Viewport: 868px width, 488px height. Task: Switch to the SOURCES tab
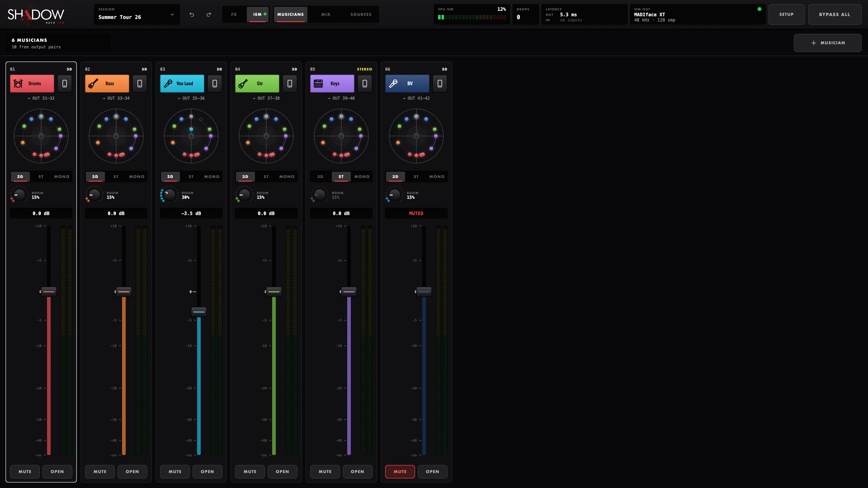pos(361,14)
